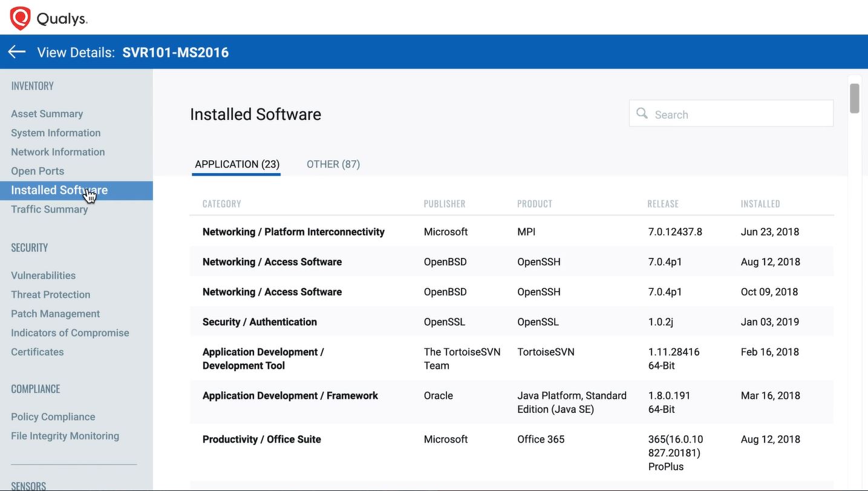Sort by the INSTALLED column header
Screen dimensions: 868x491
[760, 204]
